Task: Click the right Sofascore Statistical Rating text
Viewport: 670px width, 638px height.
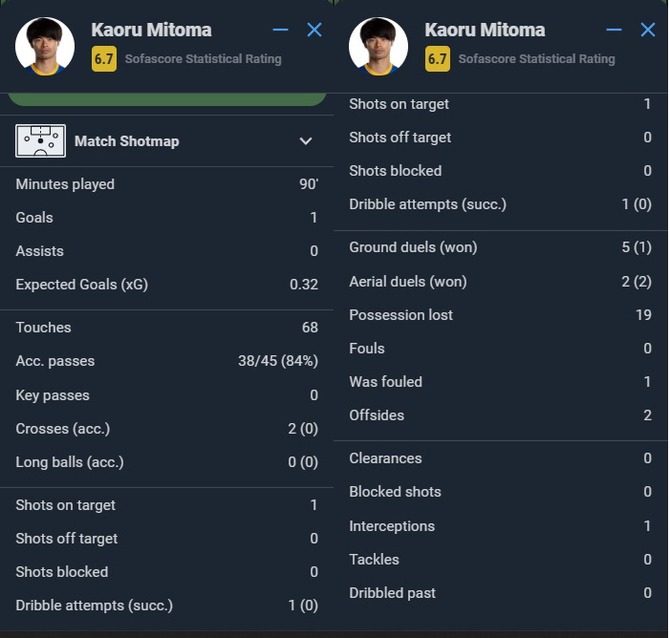Action: click(x=537, y=59)
